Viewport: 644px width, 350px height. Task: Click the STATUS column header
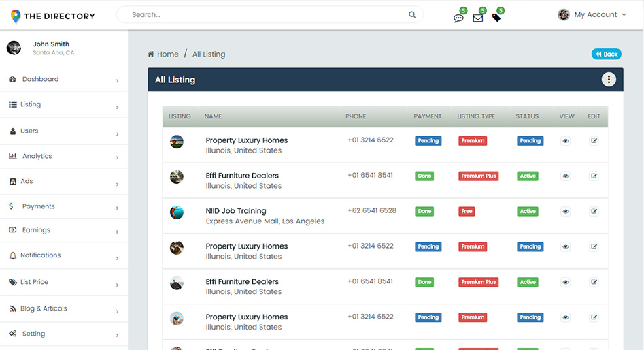pos(527,116)
